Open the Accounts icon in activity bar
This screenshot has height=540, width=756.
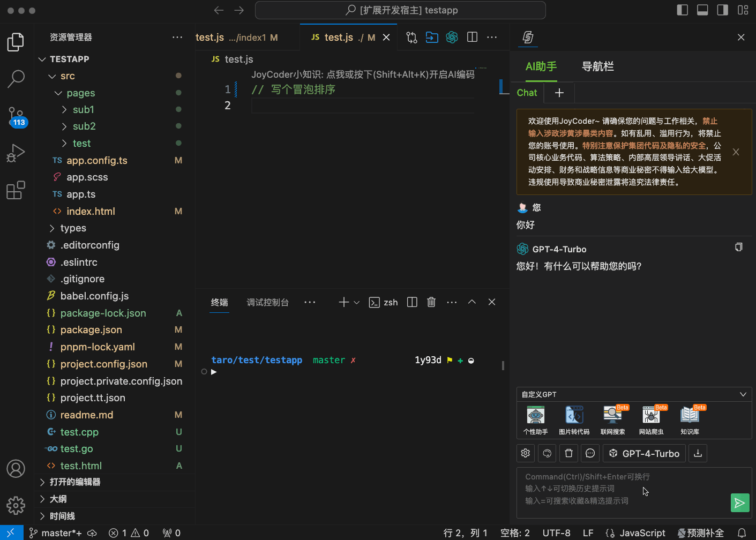16,469
